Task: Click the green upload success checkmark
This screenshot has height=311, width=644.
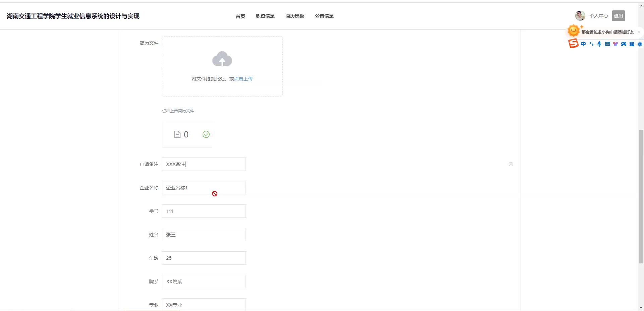Action: tap(206, 134)
